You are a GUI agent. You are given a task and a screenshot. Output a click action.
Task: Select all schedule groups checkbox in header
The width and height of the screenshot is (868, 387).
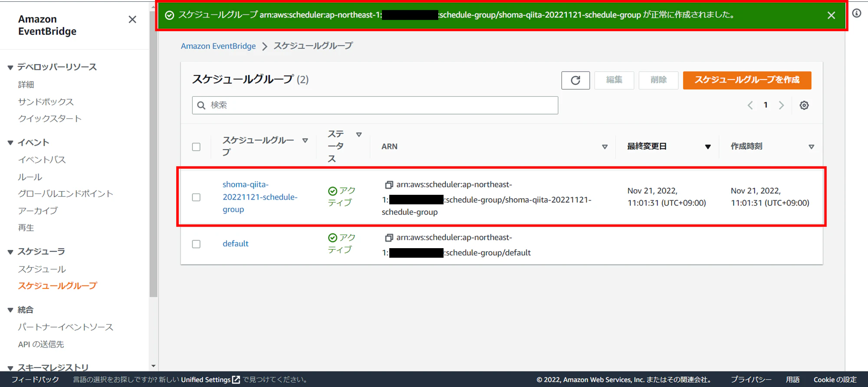(x=196, y=147)
